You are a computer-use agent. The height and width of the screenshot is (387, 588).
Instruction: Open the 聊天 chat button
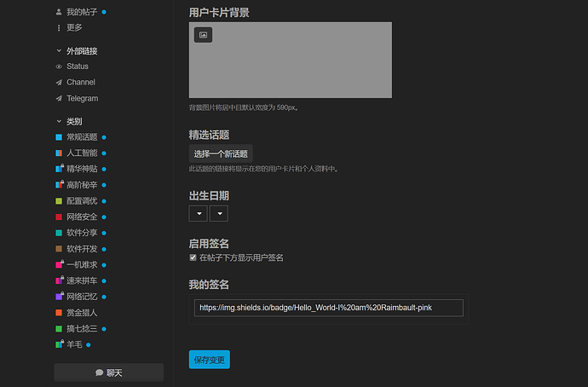pos(109,373)
